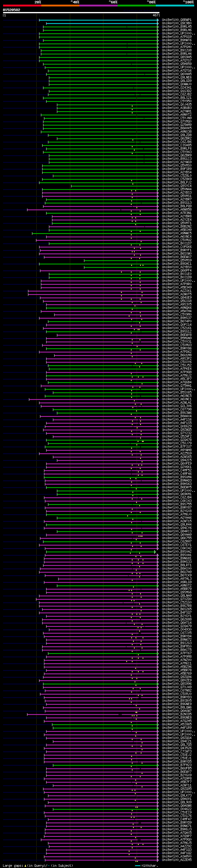Select UniRef100_B2NID5 label
The width and height of the screenshot is (197, 868).
tap(176, 714)
